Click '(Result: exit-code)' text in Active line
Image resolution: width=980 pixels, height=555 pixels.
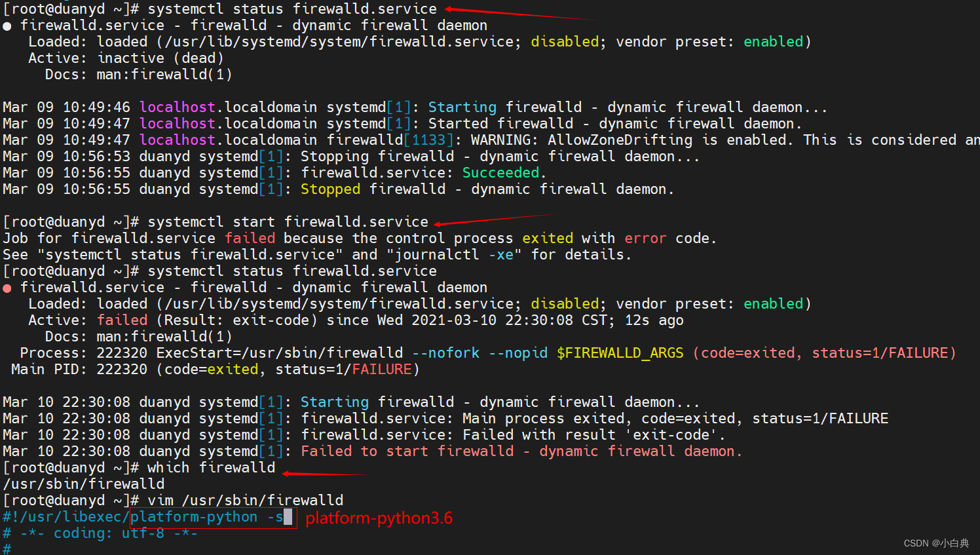click(x=237, y=320)
